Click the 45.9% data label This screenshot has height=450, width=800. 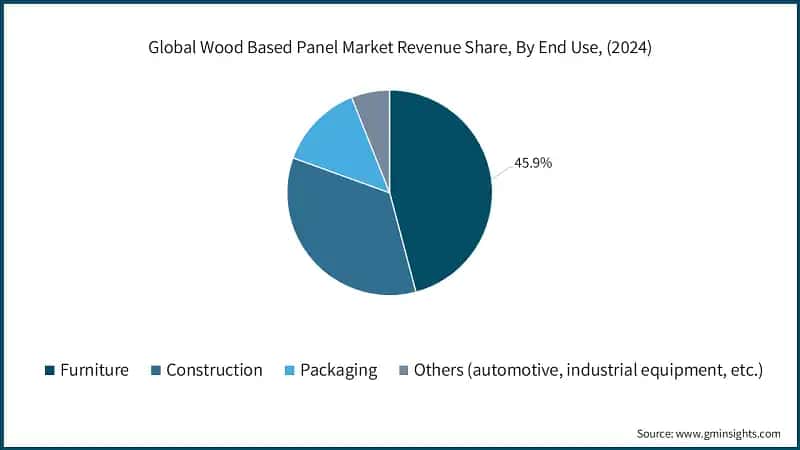pos(533,163)
